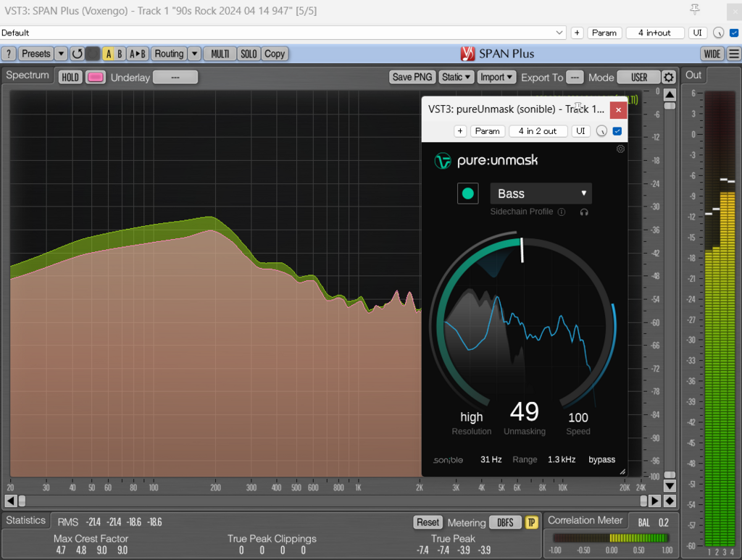Reset the statistics with the Reset button
Viewport: 742px width, 560px height.
[428, 522]
